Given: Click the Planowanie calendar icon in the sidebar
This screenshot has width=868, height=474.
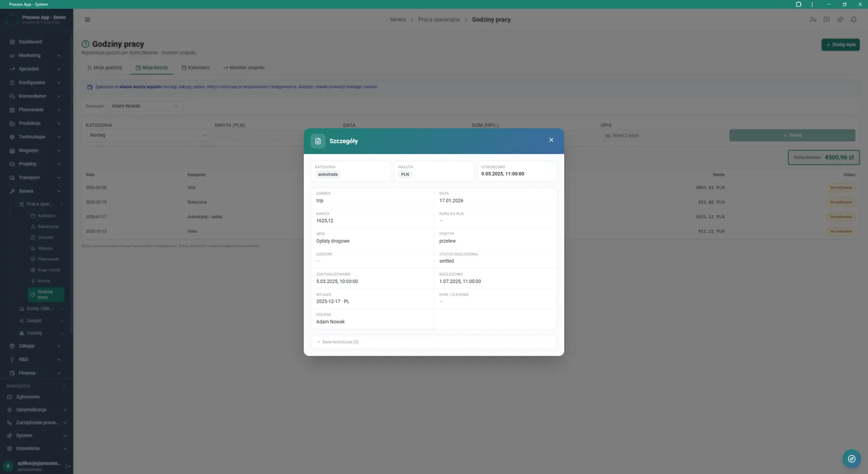Looking at the screenshot, I should 12,110.
